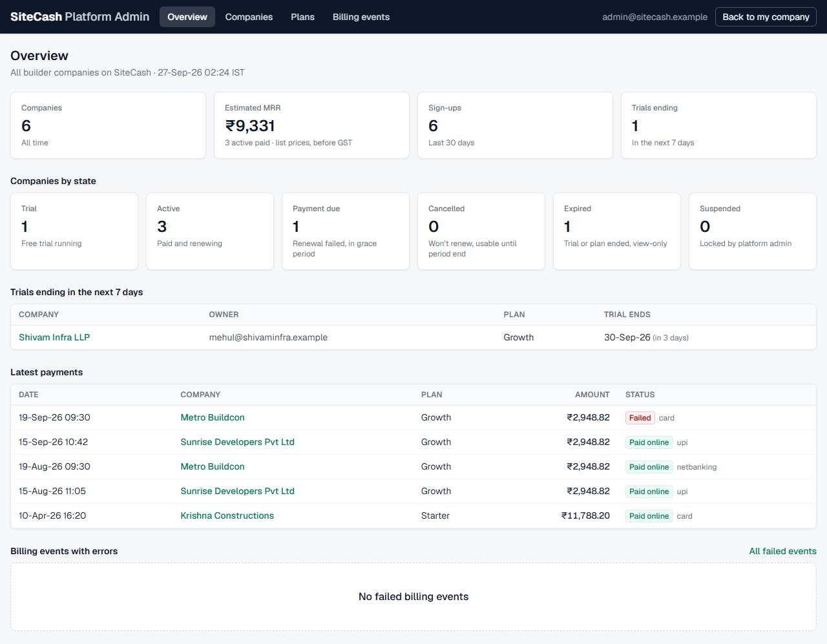Open Metro Buildcon link for 19-Aug-26 payment

point(213,466)
